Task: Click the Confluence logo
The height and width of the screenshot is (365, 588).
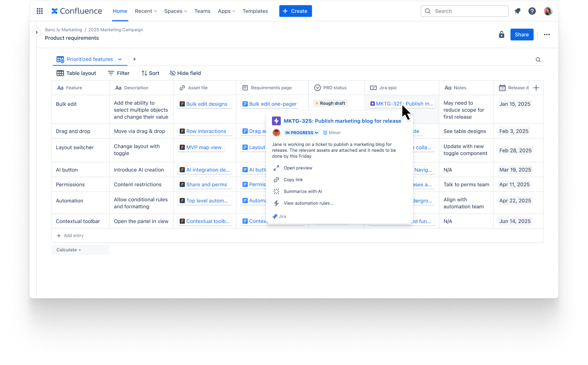Action: 77,11
